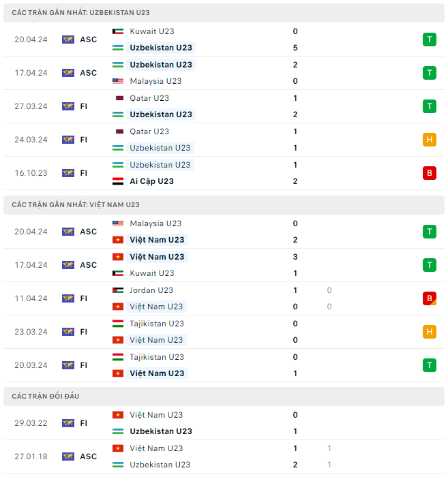448x479 pixels.
Task: Click the competition icon on 27.03.24 row
Action: [68, 106]
